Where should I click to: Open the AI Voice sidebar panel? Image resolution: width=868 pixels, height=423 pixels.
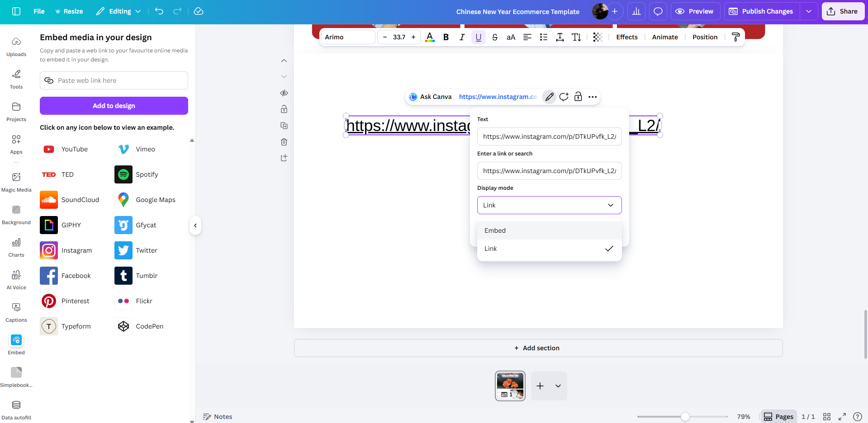tap(16, 279)
